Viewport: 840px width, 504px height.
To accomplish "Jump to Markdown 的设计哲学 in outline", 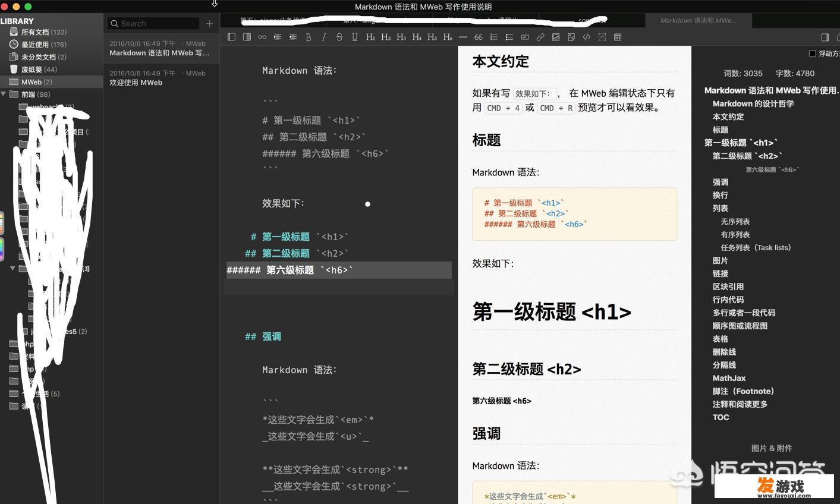I will tap(753, 103).
